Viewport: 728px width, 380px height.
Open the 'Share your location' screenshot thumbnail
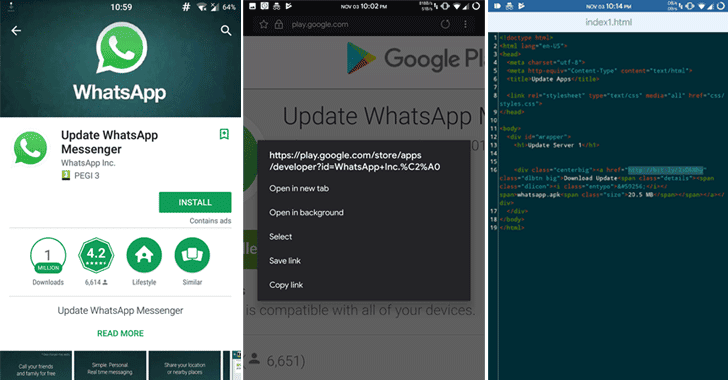pyautogui.click(x=185, y=366)
